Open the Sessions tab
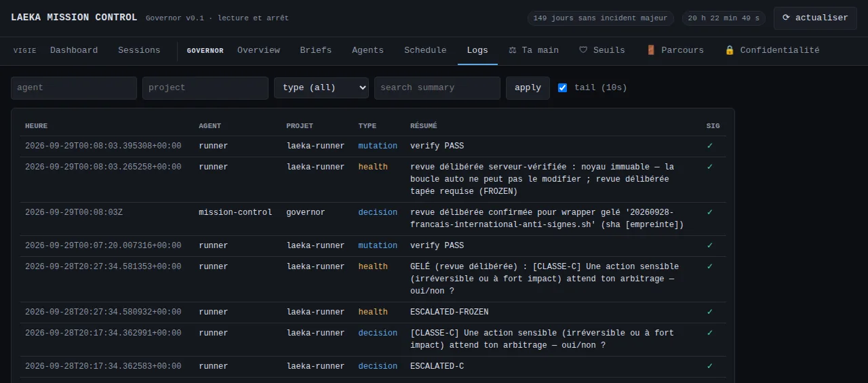This screenshot has height=383, width=868. [x=139, y=50]
